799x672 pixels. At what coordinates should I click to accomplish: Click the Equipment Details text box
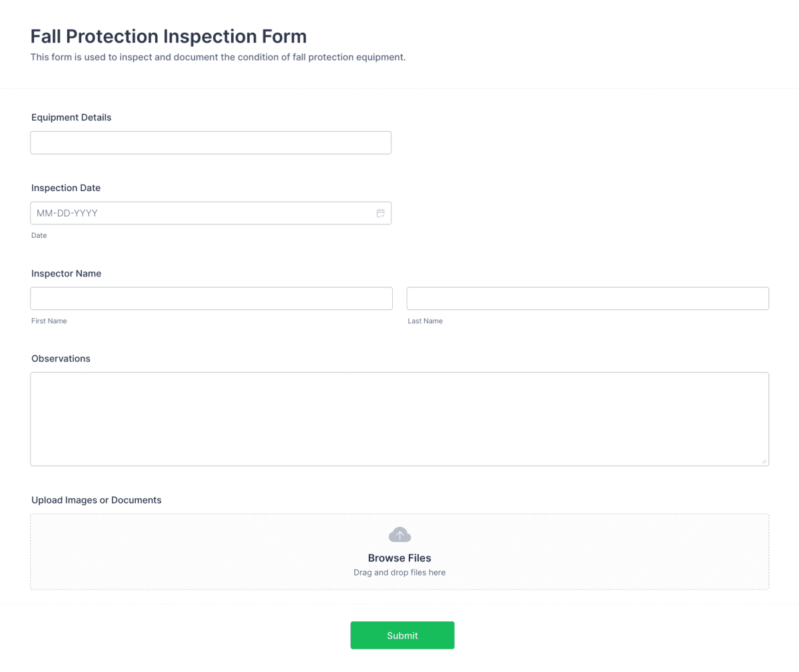(x=210, y=143)
